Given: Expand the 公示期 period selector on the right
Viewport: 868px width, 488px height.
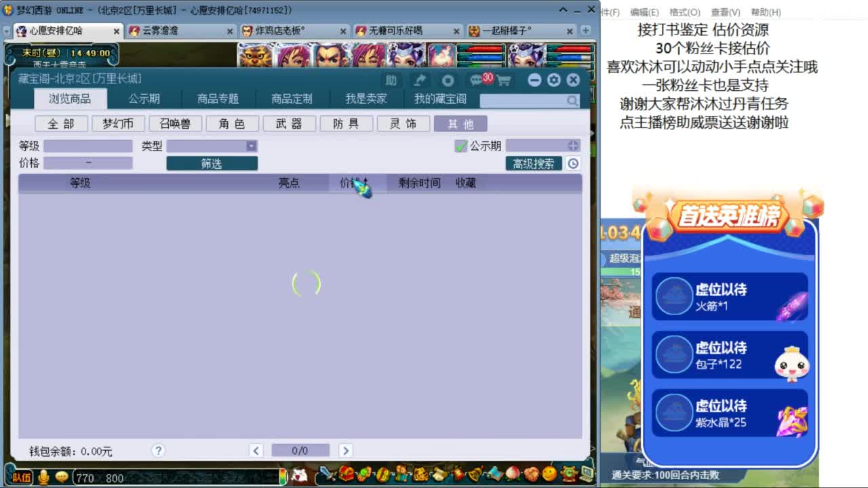Looking at the screenshot, I should click(573, 145).
